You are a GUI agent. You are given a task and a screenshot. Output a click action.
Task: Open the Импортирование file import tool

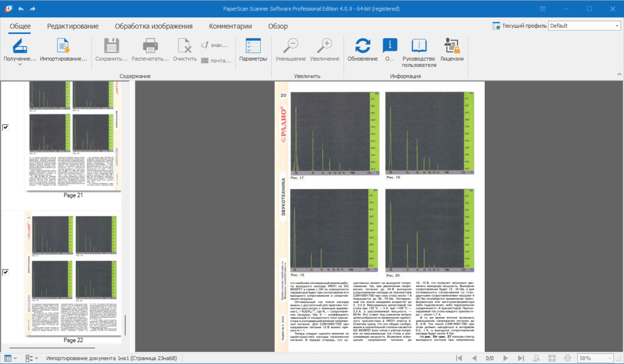click(63, 46)
